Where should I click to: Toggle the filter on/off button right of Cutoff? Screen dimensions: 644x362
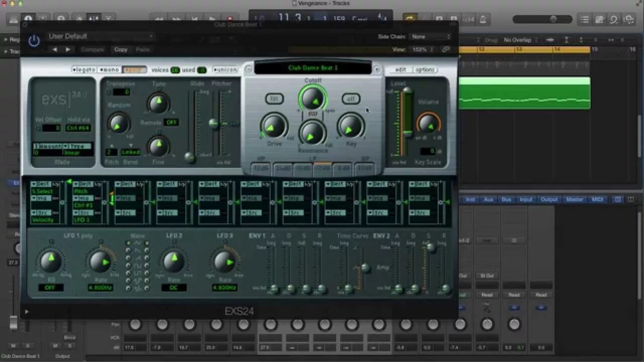coord(351,99)
